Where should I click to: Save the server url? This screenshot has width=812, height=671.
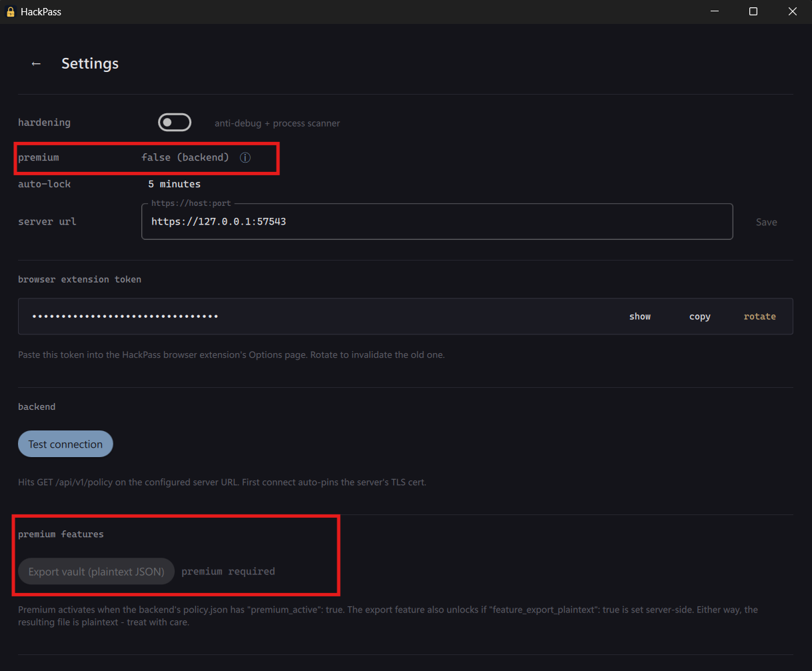coord(767,222)
